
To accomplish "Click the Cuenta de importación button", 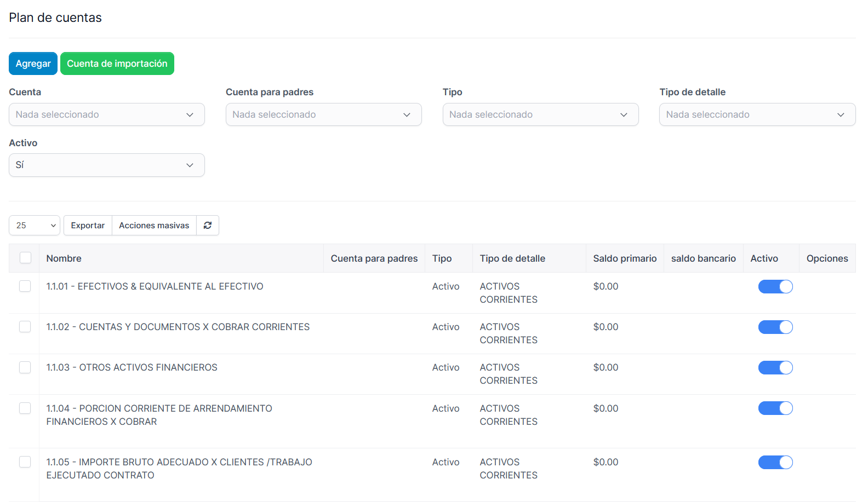I will pos(117,64).
